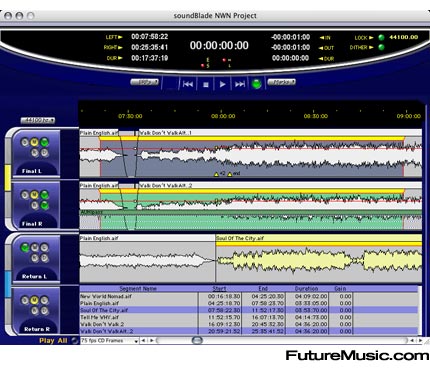
Task: Click the OUT point arrow label
Action: coord(326,48)
